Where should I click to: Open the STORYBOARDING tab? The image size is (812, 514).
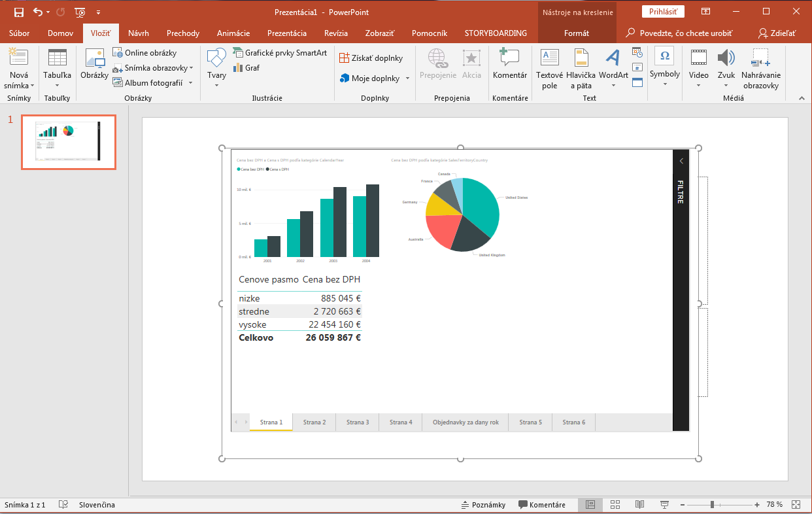[x=496, y=33]
